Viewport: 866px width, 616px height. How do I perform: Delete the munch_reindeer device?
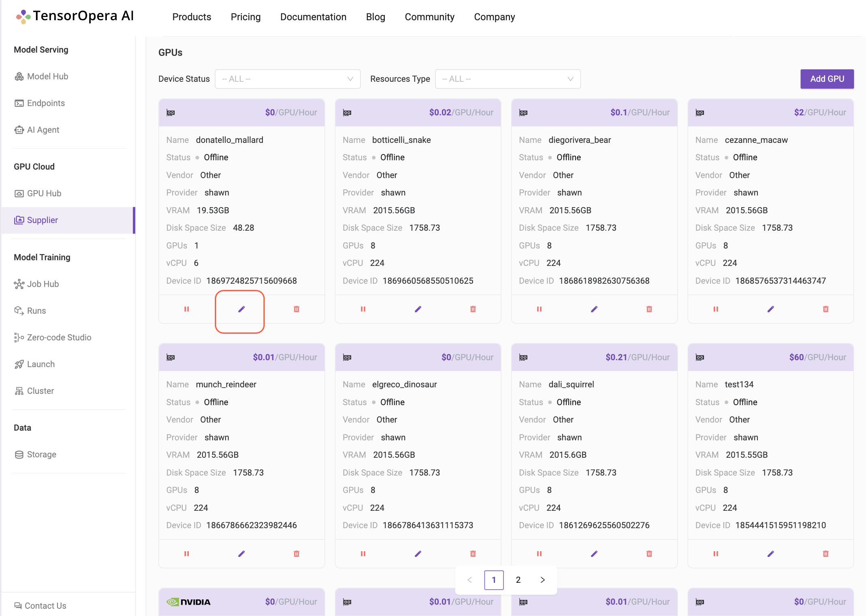point(296,554)
